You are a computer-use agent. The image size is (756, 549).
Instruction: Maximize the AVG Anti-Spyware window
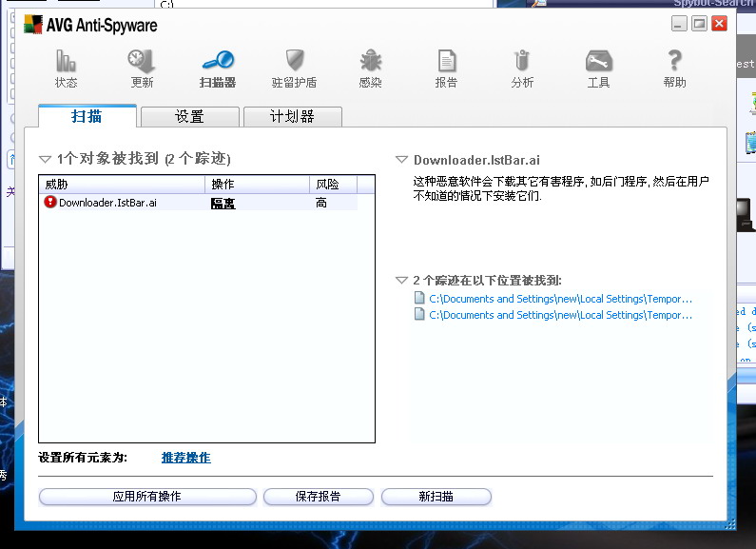[699, 23]
